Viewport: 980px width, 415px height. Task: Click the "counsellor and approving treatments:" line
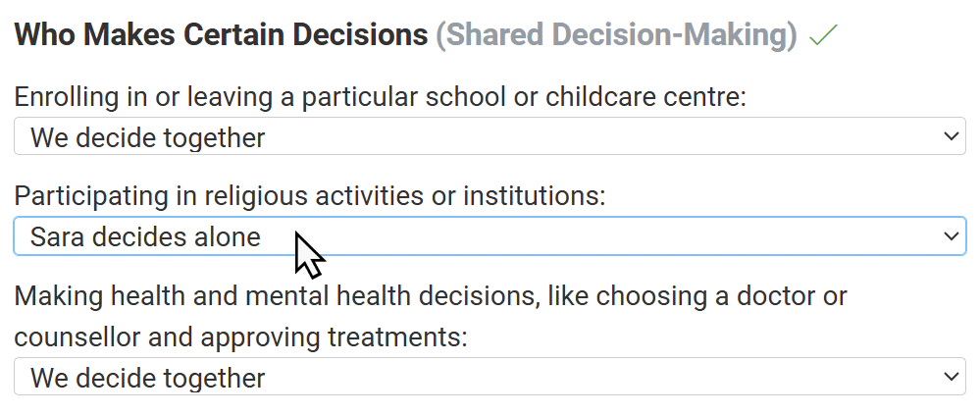(239, 337)
